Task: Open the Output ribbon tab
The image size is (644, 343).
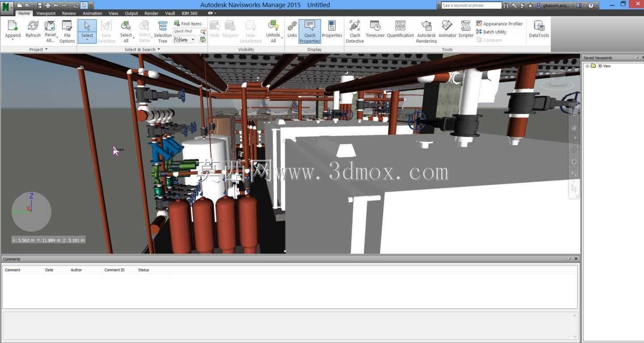Action: [131, 13]
